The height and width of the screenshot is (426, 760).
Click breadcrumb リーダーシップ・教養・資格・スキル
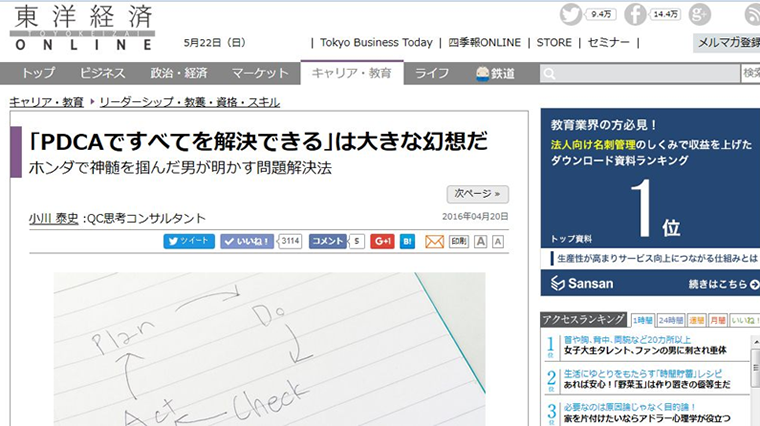(x=190, y=102)
